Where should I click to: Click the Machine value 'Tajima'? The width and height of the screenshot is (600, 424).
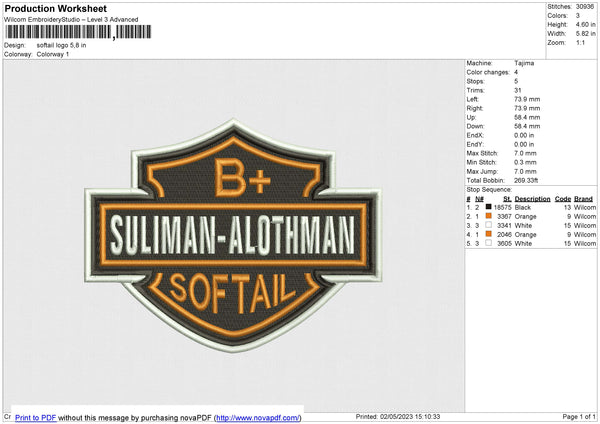(524, 63)
